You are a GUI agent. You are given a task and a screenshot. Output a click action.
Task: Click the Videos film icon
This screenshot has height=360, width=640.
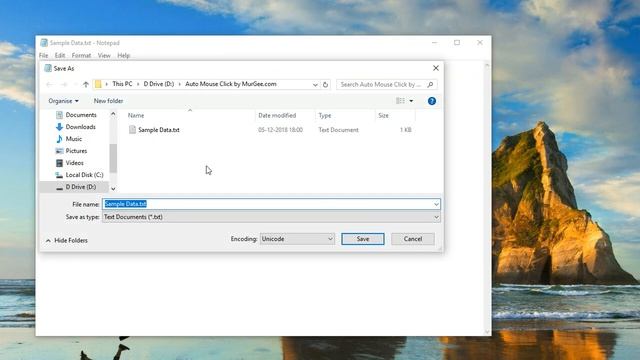[59, 163]
